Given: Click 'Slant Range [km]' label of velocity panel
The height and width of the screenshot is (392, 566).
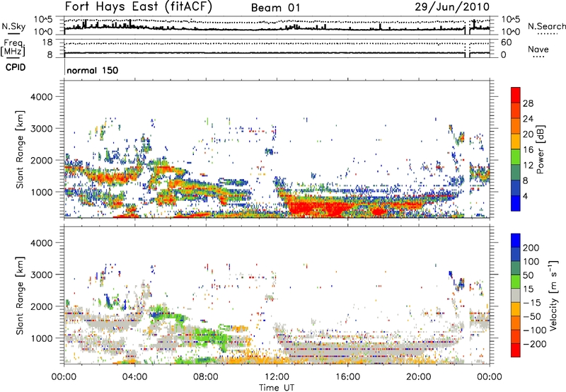Looking at the screenshot, I should tap(20, 296).
